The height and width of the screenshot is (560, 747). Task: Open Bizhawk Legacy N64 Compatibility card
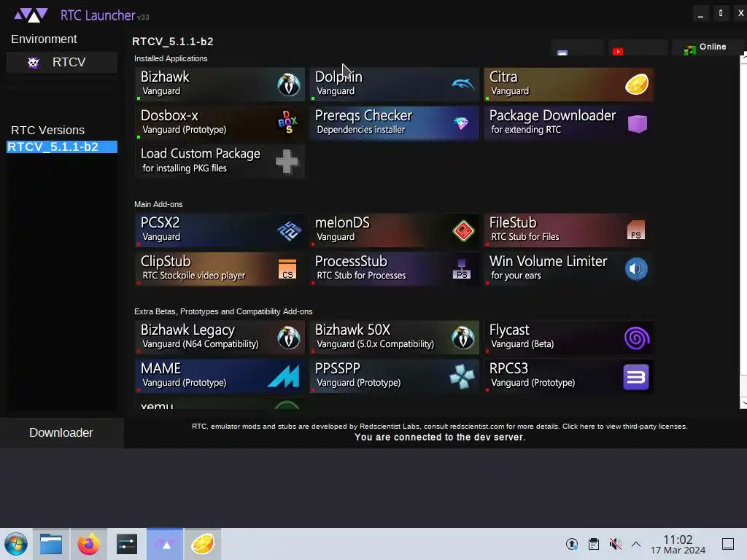[x=220, y=337]
